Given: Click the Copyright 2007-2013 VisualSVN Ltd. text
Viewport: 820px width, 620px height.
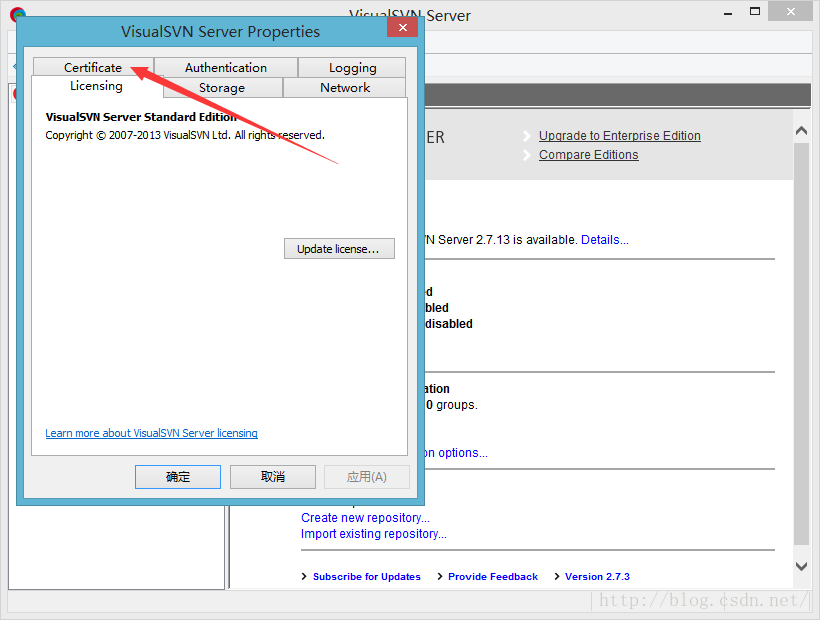Looking at the screenshot, I should pyautogui.click(x=185, y=135).
